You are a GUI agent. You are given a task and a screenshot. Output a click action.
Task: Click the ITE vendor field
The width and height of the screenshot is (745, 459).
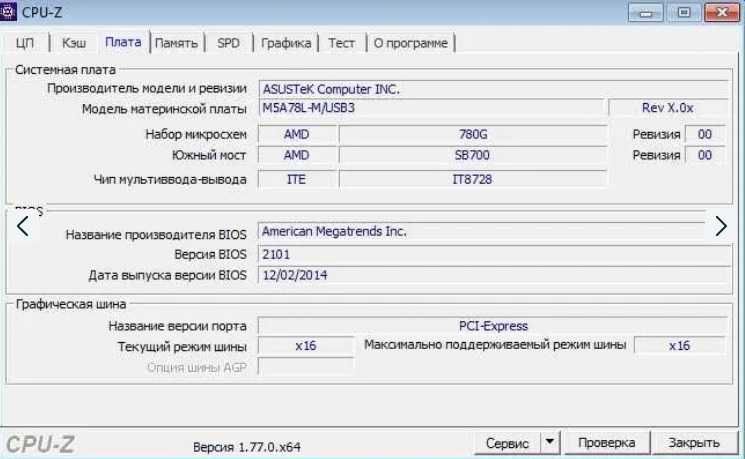click(297, 179)
